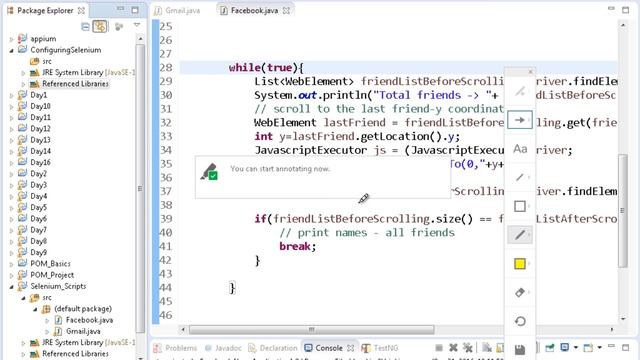Open the TestNG tab
Image resolution: width=640 pixels, height=360 pixels.
pos(380,348)
